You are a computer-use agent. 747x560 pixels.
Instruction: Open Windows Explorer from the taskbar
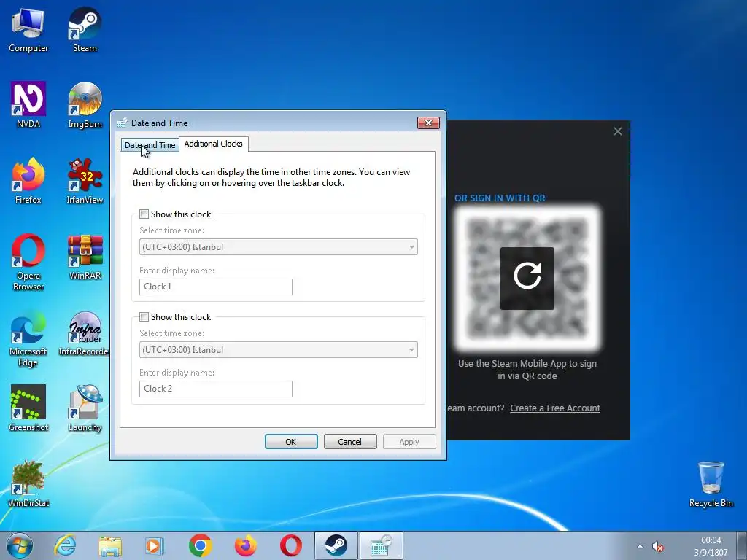(110, 545)
